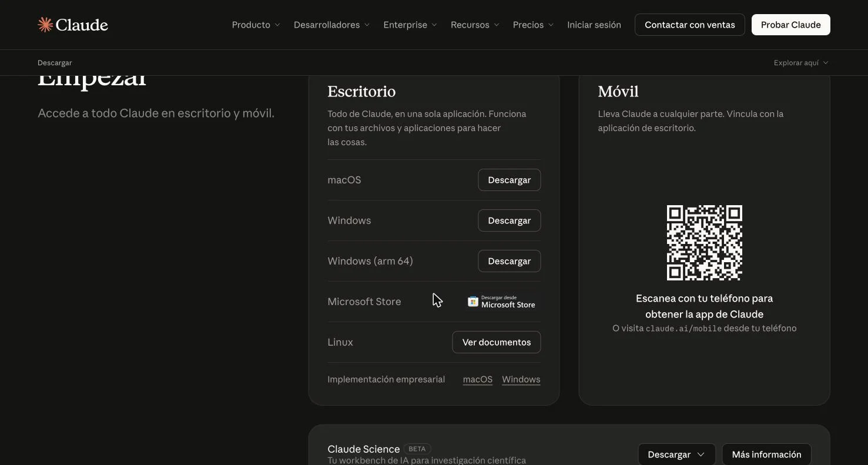Click Contactar con ventas button
Viewport: 868px width, 465px height.
tap(690, 25)
